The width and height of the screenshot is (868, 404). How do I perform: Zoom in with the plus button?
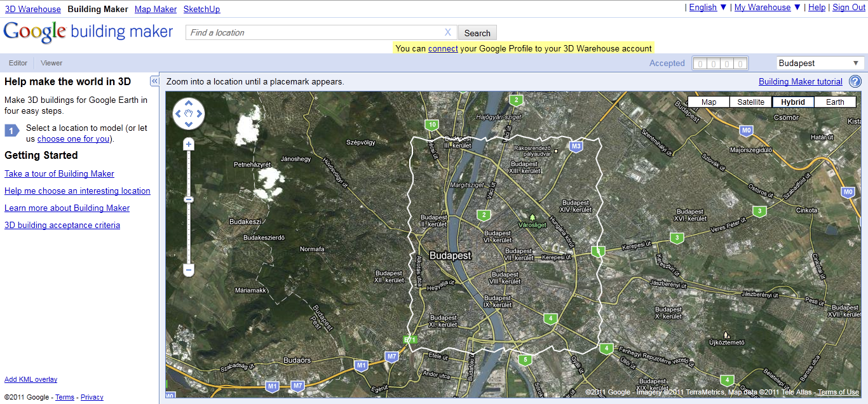tap(189, 145)
